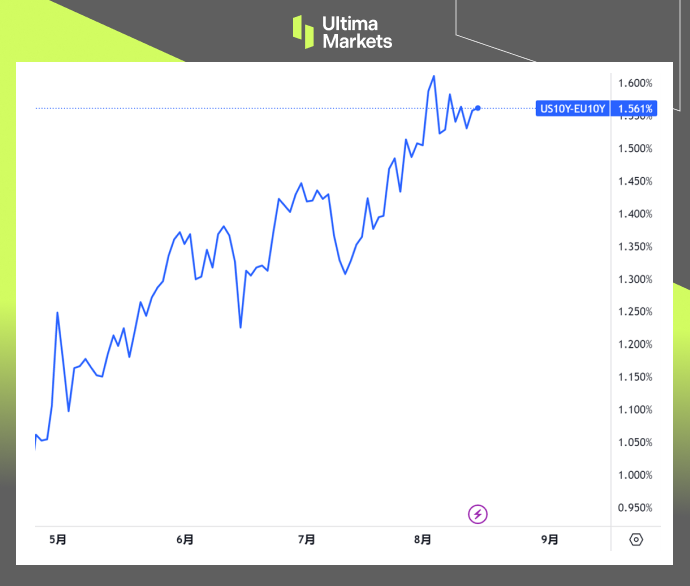Select the US10Y-EU10Y symbol label
The width and height of the screenshot is (690, 586).
pos(573,109)
